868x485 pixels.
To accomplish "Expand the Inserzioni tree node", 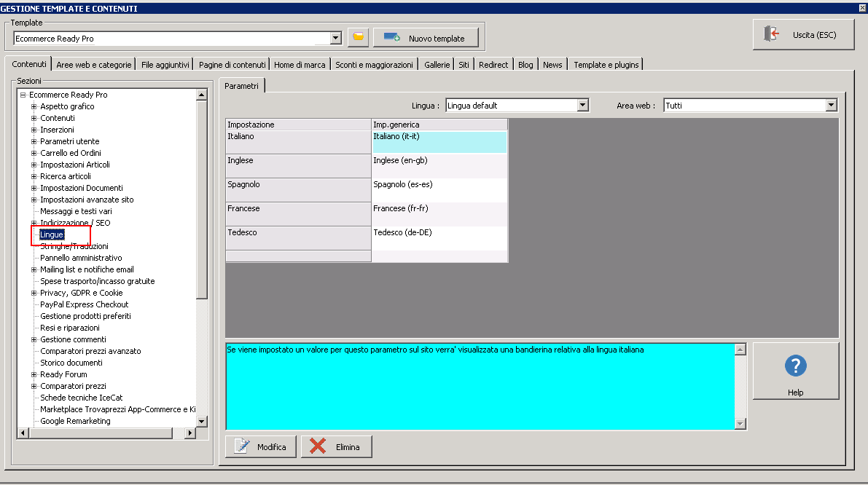I will click(x=34, y=130).
